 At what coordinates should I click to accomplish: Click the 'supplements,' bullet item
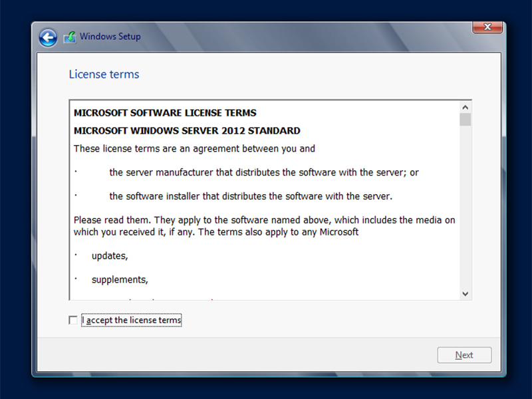click(120, 279)
